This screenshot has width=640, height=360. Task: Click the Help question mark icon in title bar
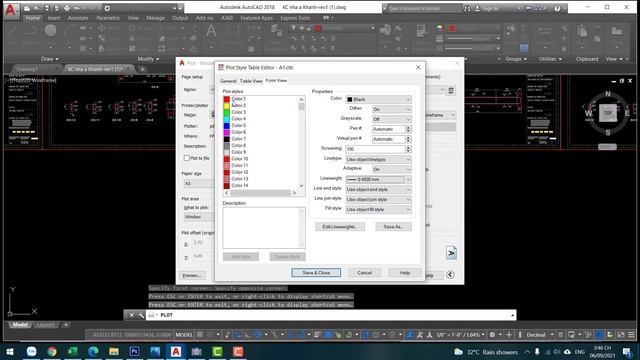(557, 8)
